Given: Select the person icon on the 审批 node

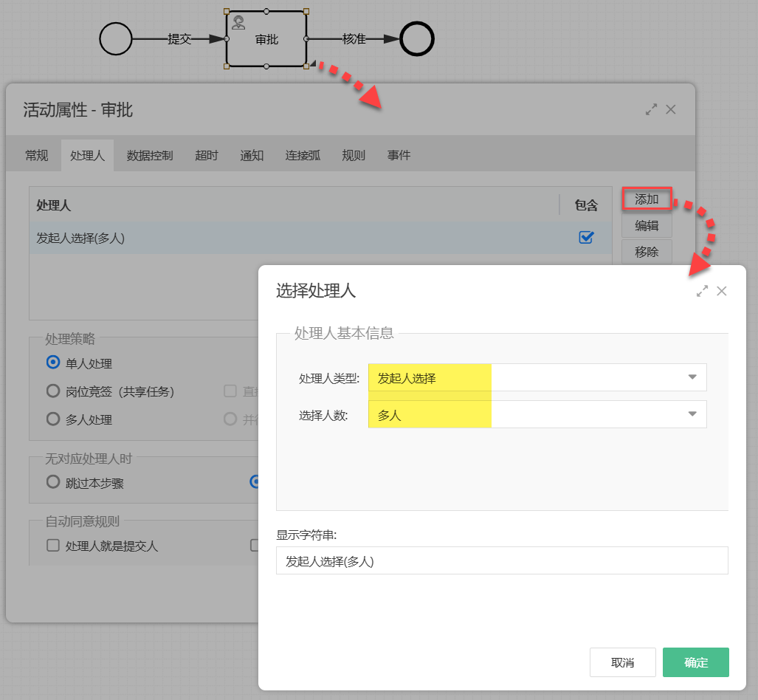Looking at the screenshot, I should point(238,21).
